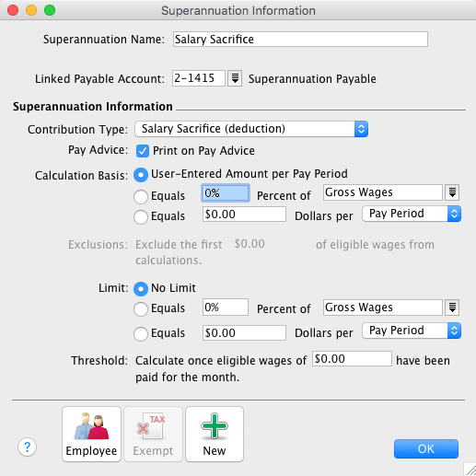Image resolution: width=476 pixels, height=476 pixels.
Task: Click the yellow minimize window button
Action: click(31, 10)
